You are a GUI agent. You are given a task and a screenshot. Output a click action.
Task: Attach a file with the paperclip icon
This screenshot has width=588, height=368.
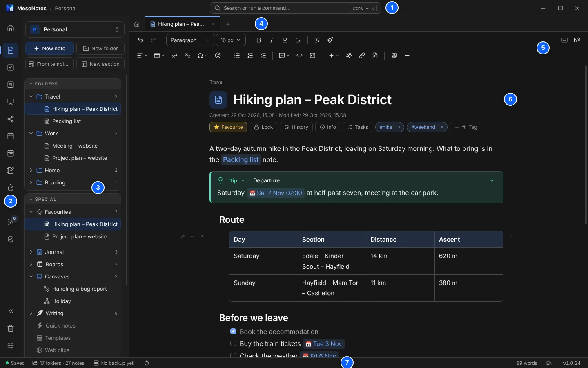tap(349, 56)
